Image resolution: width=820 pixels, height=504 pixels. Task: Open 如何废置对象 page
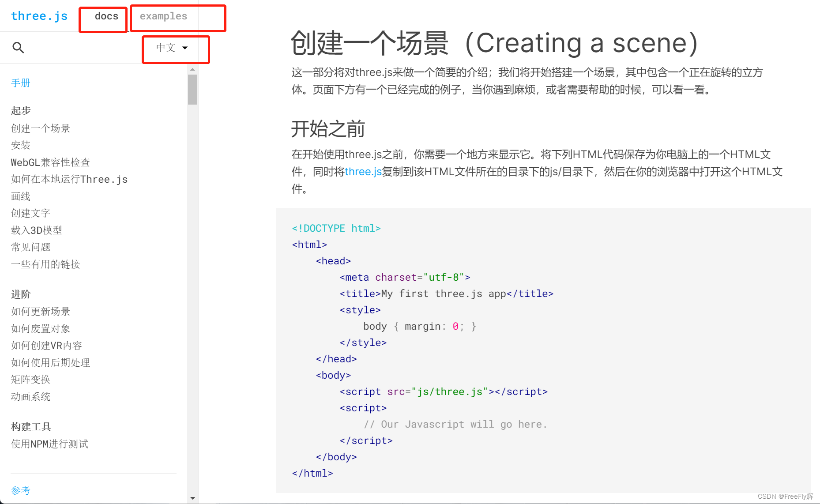click(x=41, y=329)
